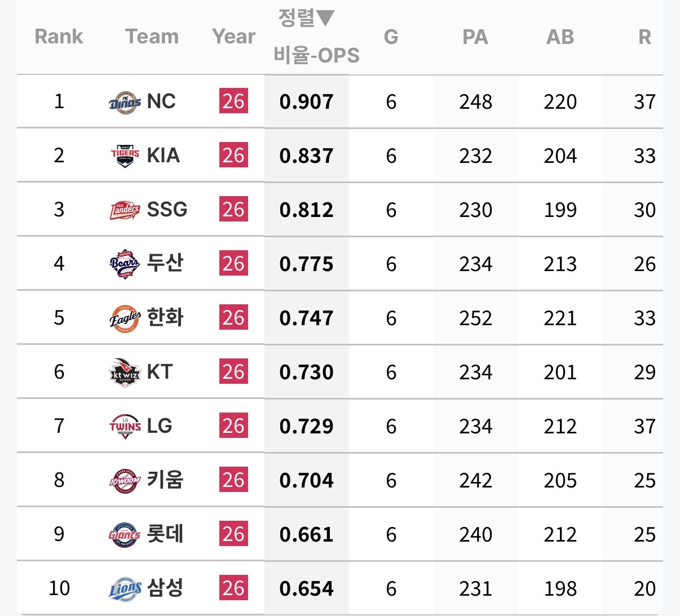Viewport: 680px width, 616px height.
Task: Open the 롯데 team name link
Action: 165,534
